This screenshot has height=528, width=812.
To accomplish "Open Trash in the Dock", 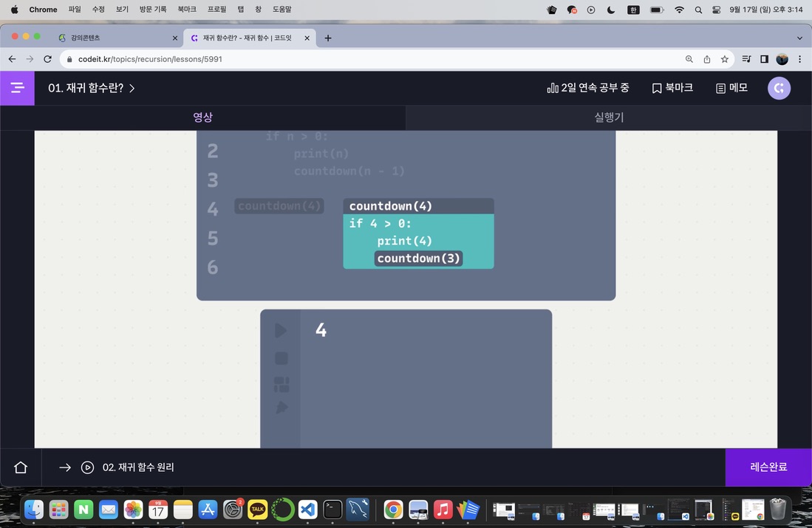I will (778, 510).
